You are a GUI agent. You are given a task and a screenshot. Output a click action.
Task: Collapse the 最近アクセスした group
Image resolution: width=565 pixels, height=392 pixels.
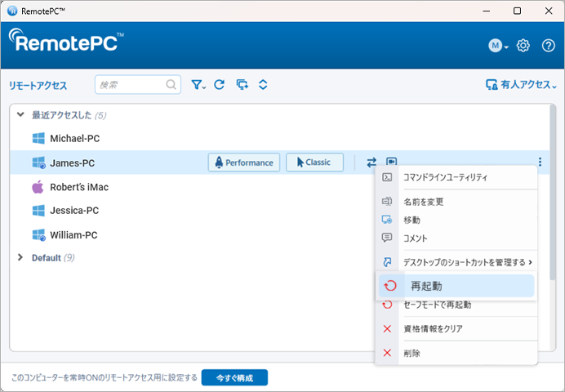pos(20,115)
